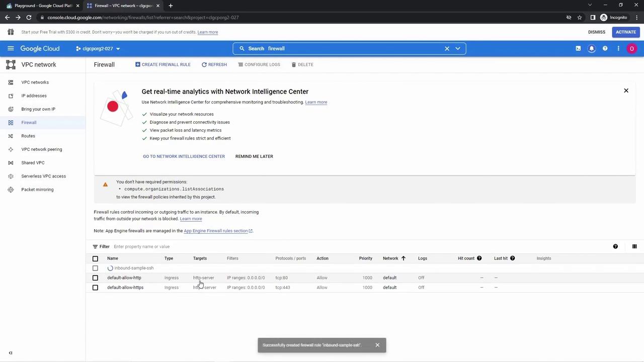Image resolution: width=644 pixels, height=362 pixels.
Task: Open the clgcporg2-027 project selector
Action: [98, 49]
